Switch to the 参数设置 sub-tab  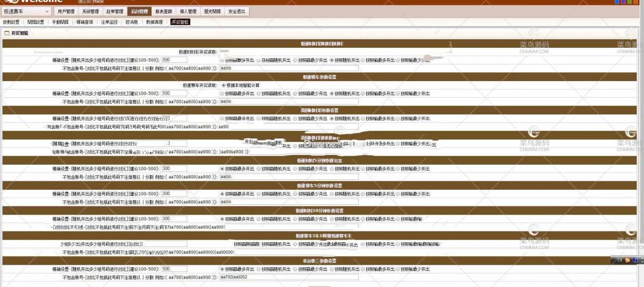click(x=11, y=22)
